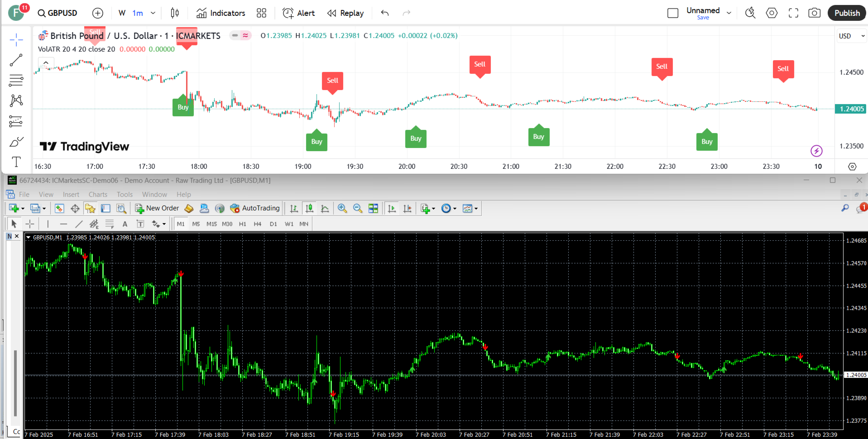
Task: Click the GBPUSD symbol search field
Action: tap(58, 13)
